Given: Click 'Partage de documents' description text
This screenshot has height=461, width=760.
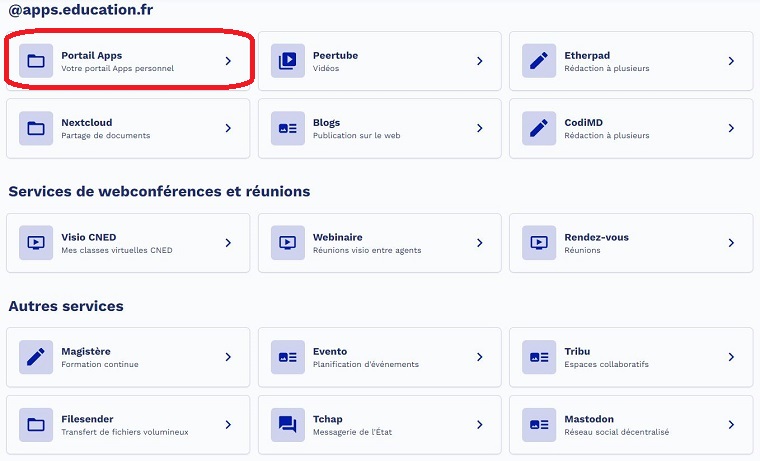Looking at the screenshot, I should point(106,136).
